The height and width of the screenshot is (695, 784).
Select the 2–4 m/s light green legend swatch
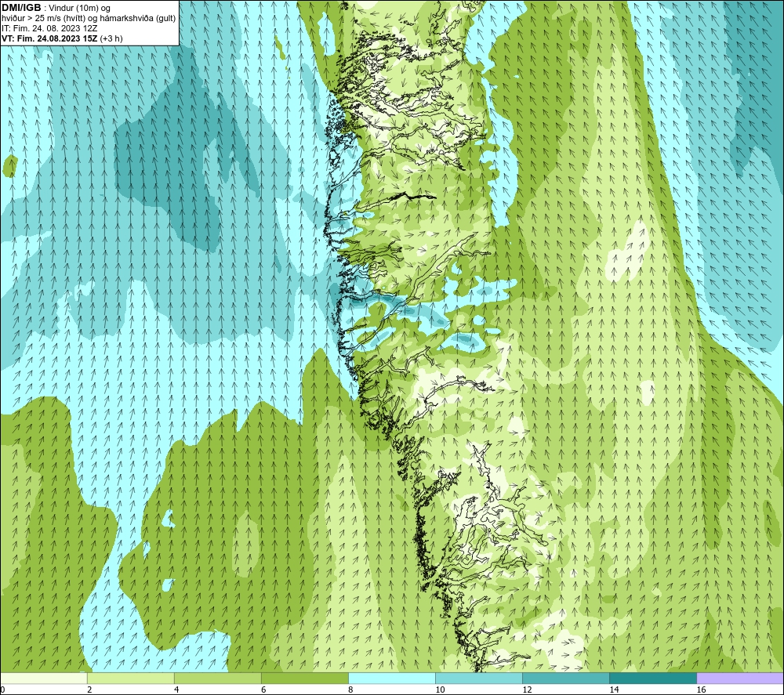click(x=130, y=678)
